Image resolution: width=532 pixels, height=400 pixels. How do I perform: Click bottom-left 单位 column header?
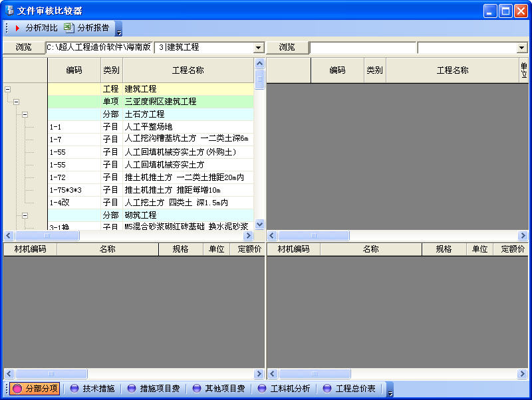point(217,249)
